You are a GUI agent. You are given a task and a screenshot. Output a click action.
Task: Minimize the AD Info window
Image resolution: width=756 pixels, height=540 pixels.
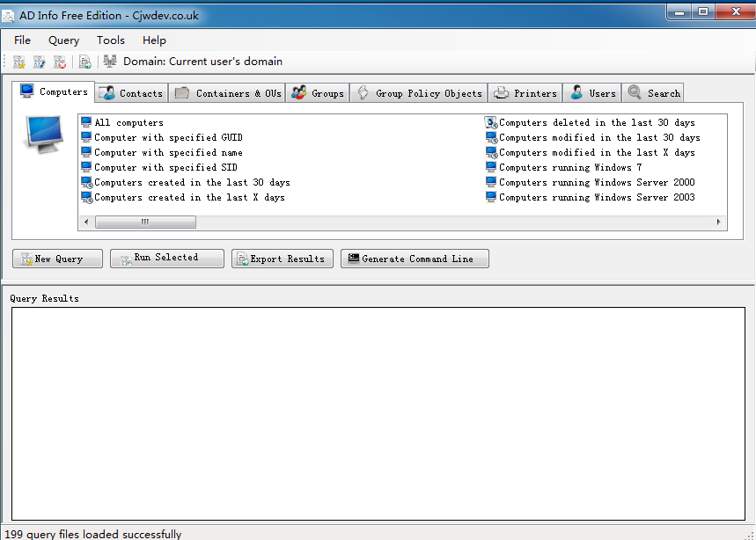point(679,12)
